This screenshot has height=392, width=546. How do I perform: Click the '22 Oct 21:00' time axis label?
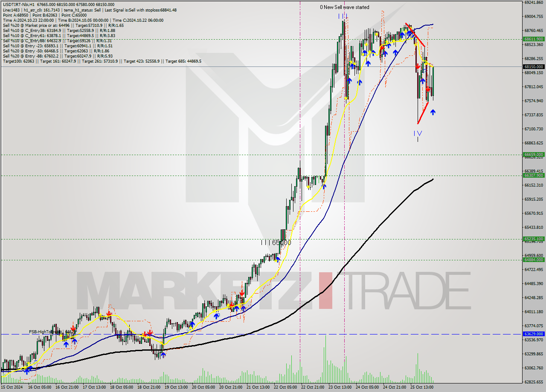(x=313, y=387)
